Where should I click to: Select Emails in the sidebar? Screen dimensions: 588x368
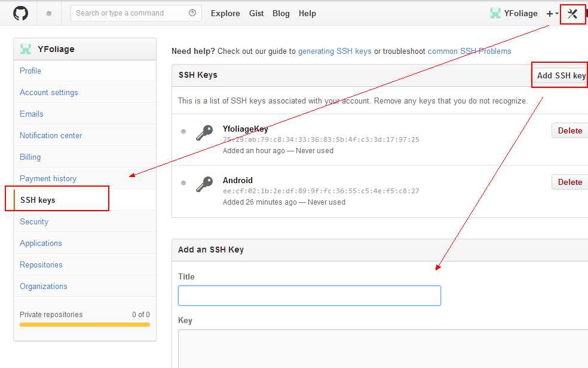(85, 114)
